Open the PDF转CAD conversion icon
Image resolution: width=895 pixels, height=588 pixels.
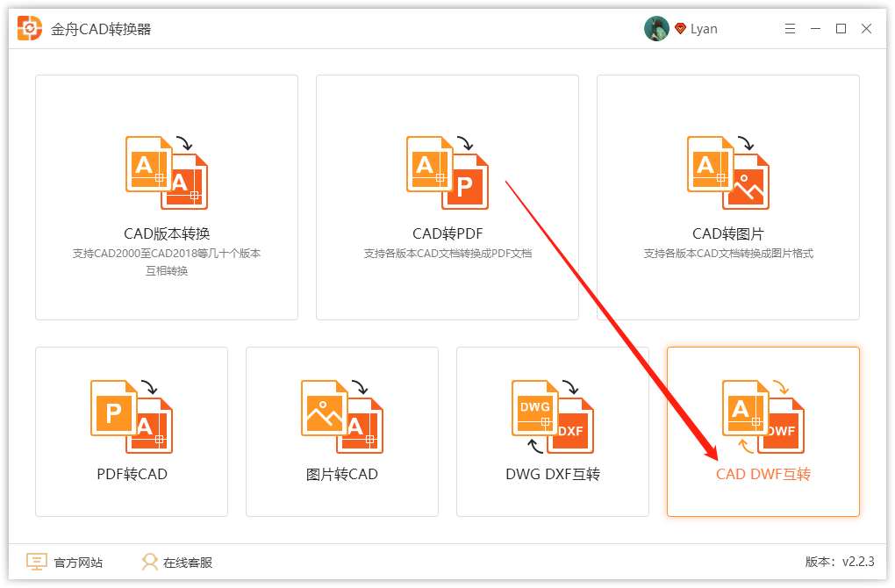(x=132, y=417)
